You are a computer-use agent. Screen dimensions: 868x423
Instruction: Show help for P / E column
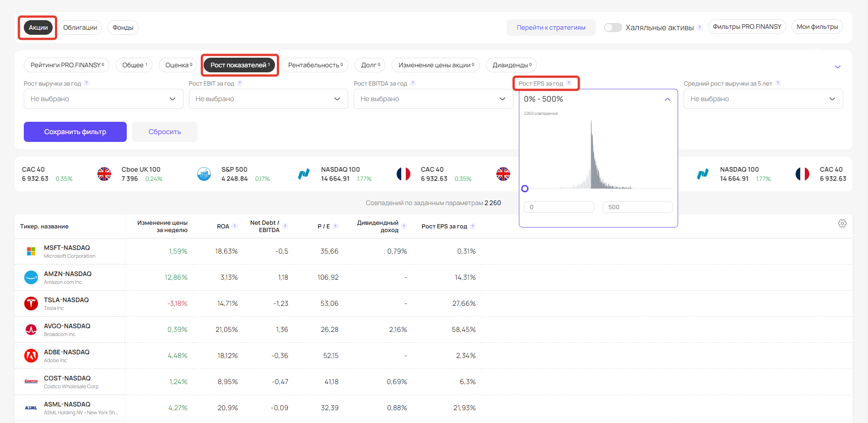335,226
